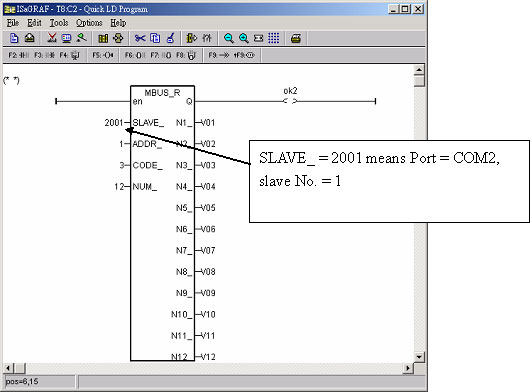Click the printer icon

point(296,38)
